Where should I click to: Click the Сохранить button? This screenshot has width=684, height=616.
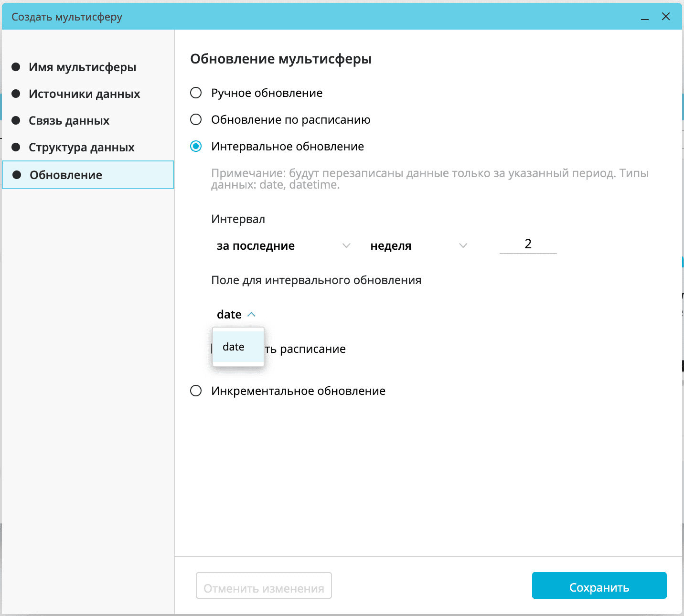[x=599, y=585]
